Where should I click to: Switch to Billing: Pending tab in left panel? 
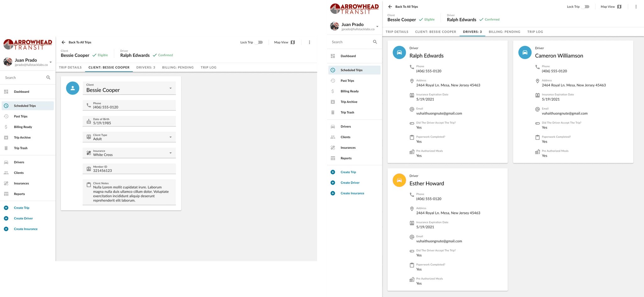pos(178,68)
